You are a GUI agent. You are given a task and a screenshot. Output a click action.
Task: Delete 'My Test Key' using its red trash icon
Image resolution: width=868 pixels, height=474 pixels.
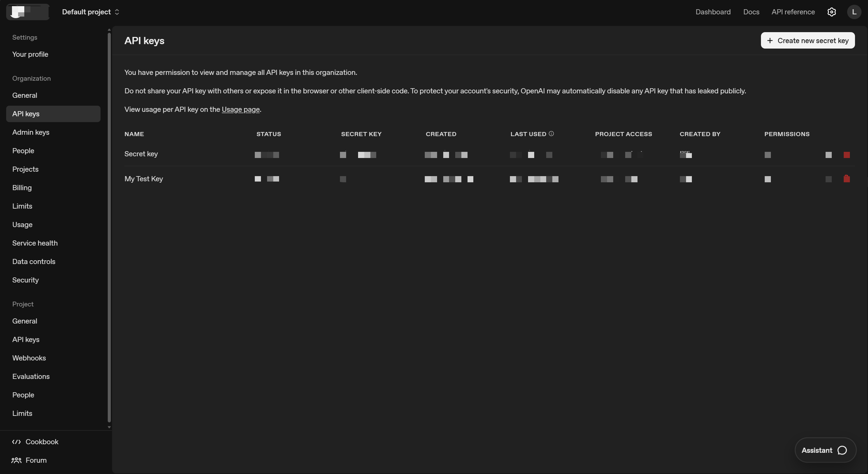pyautogui.click(x=847, y=179)
